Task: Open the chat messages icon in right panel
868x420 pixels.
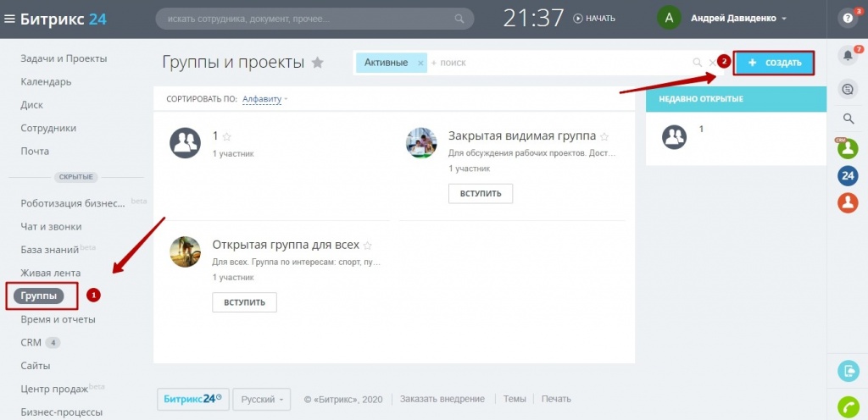Action: [x=847, y=88]
